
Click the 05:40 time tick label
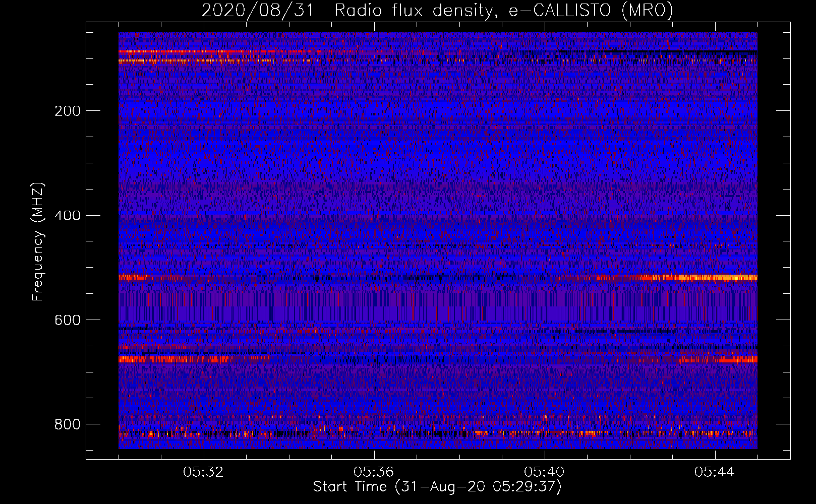pyautogui.click(x=544, y=472)
